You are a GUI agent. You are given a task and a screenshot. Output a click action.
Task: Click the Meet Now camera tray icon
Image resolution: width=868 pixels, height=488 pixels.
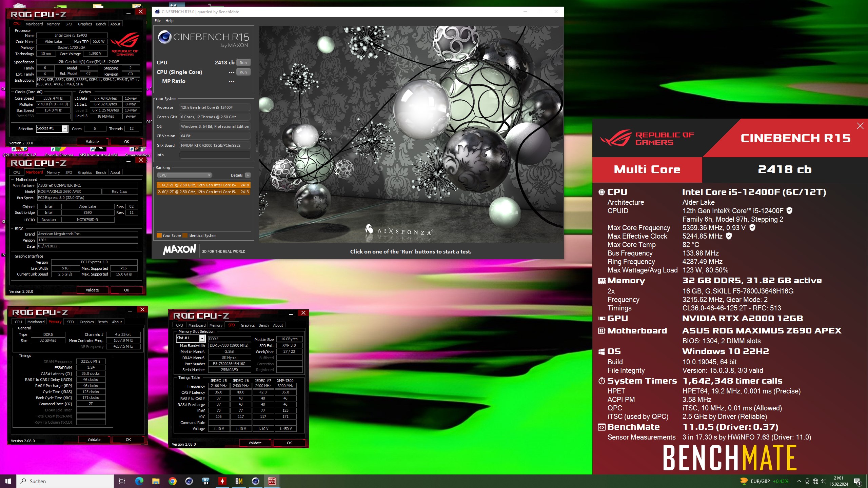[x=807, y=481]
